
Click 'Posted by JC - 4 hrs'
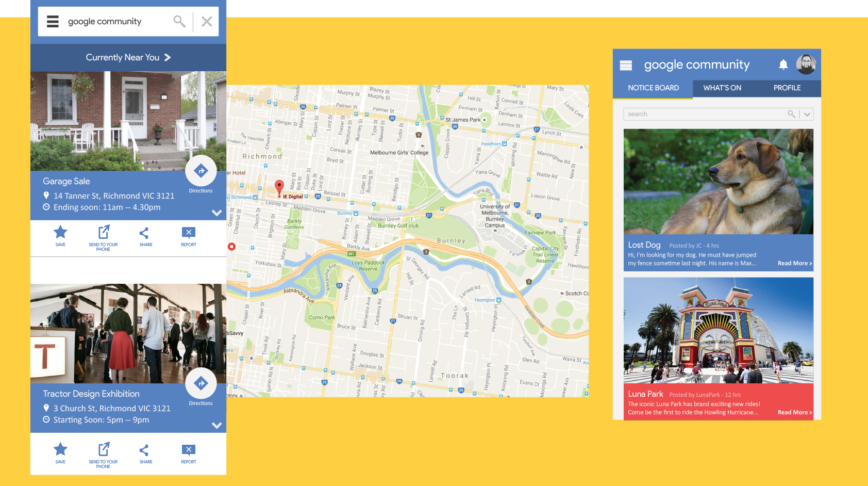pyautogui.click(x=694, y=246)
